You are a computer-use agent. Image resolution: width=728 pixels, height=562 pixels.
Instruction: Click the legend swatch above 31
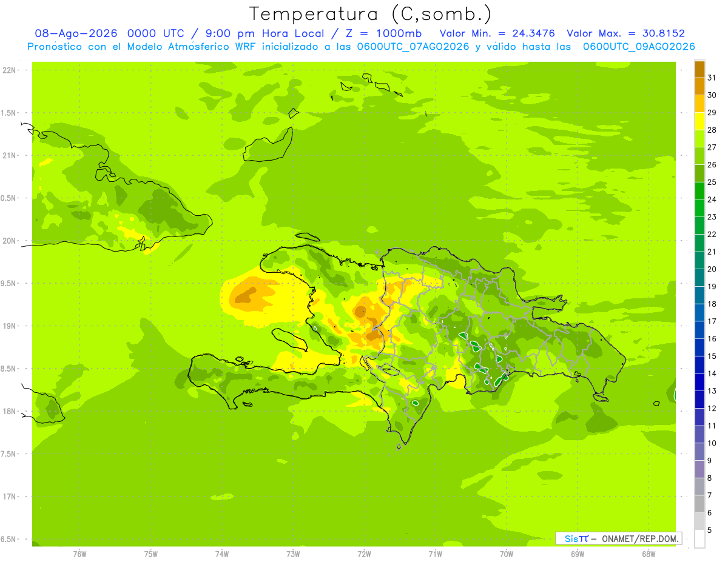(699, 69)
